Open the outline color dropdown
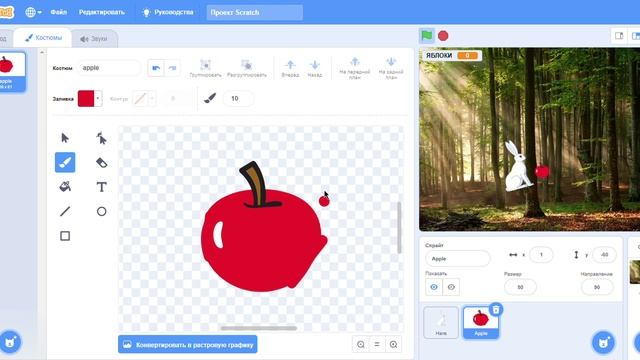 click(152, 98)
